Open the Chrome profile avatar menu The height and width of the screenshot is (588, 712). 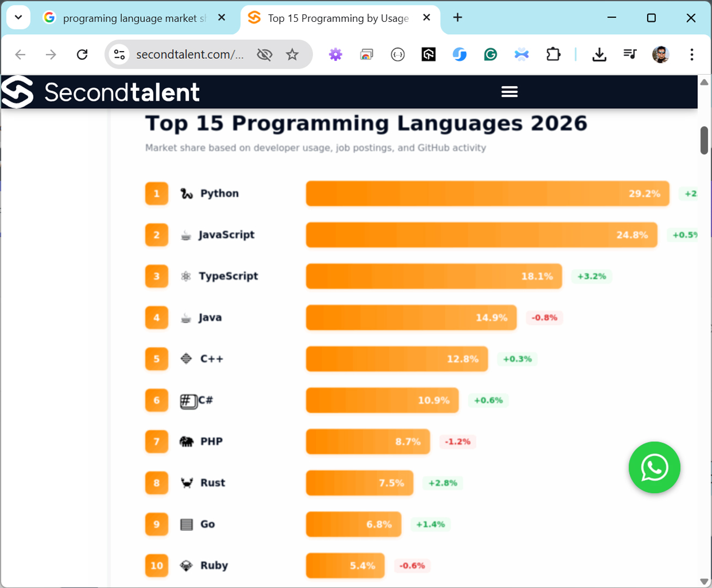(x=660, y=54)
